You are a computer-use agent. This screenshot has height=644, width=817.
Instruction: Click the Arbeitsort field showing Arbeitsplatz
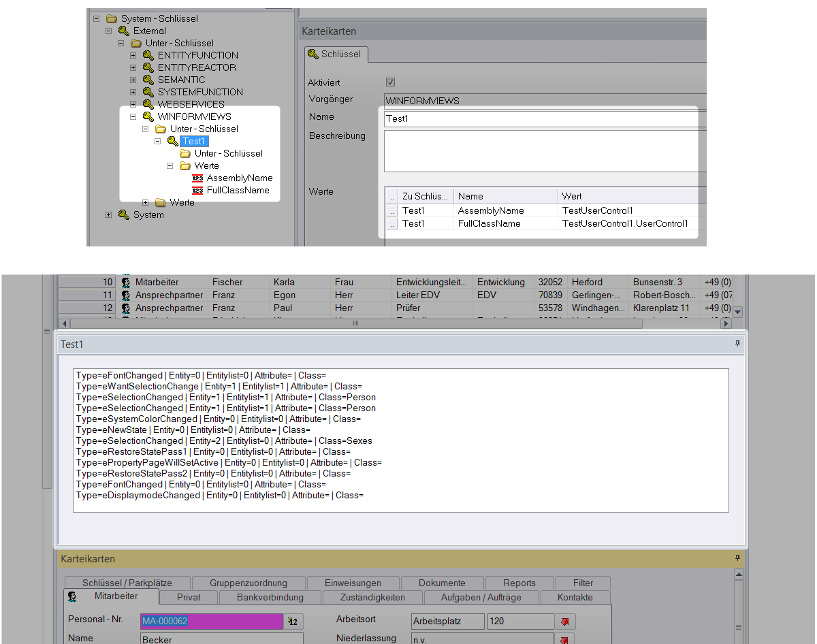click(448, 621)
